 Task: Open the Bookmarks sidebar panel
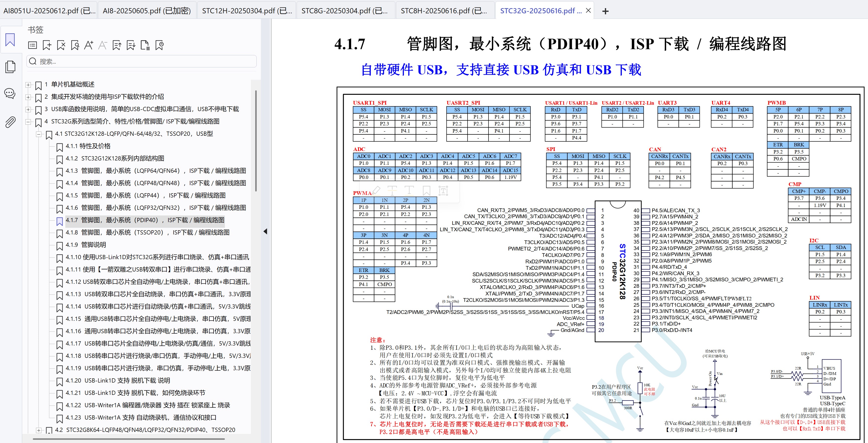point(10,40)
